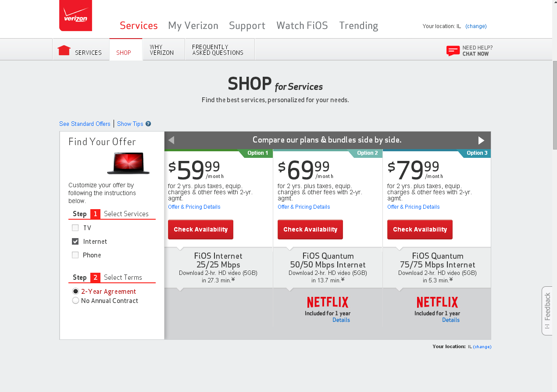Screen dimensions: 557x392
Task: Click the page's vertical scrollbar thumb
Action: [554, 105]
